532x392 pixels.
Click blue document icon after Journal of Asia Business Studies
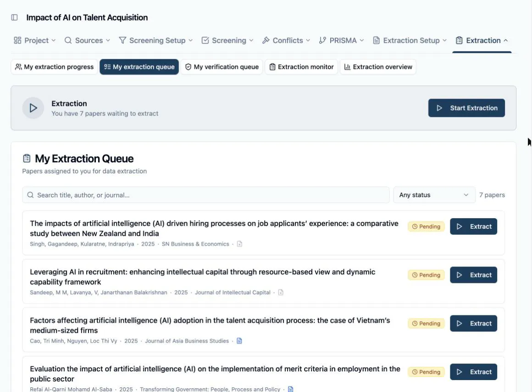[239, 341]
